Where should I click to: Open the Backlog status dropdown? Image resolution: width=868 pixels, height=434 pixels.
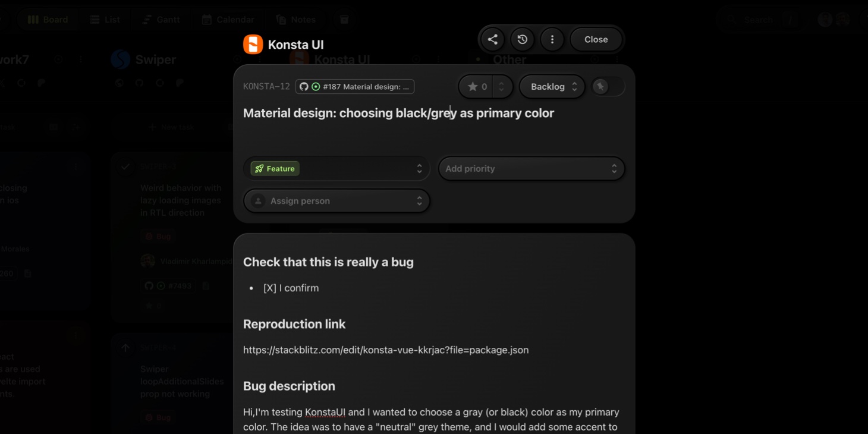tap(552, 87)
